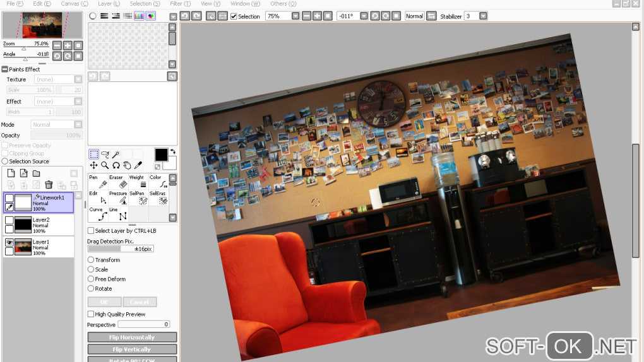
Task: Click the black foreground color swatch
Action: point(161,155)
